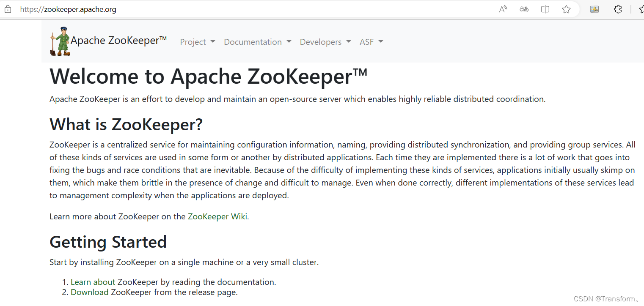Select the Getting Started heading
The image size is (644, 306).
pos(108,242)
